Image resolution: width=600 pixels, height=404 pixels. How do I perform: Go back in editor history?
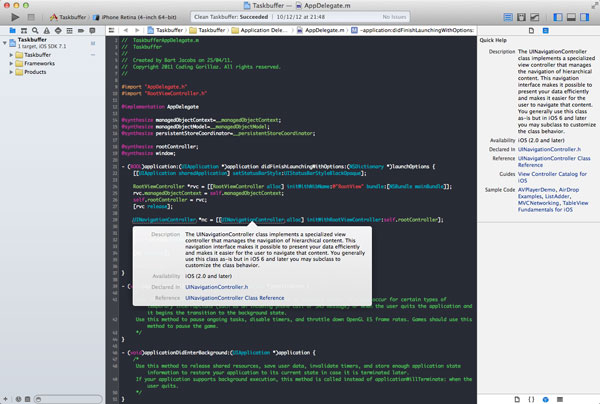point(126,30)
